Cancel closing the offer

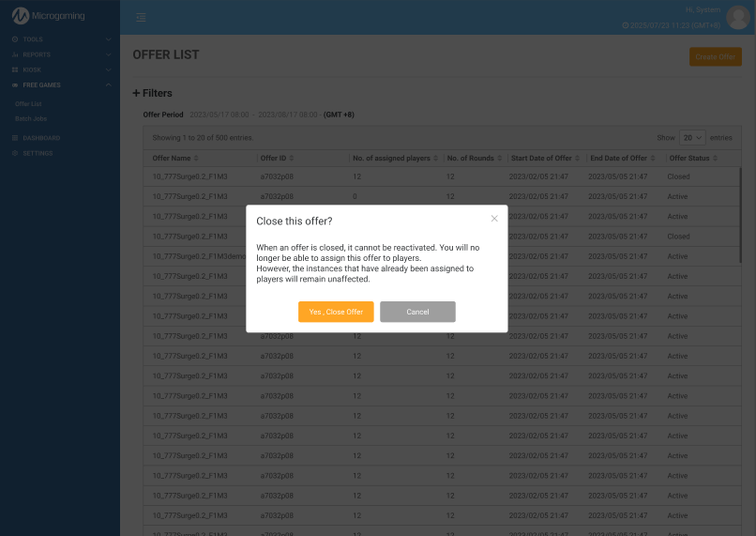[x=417, y=312]
